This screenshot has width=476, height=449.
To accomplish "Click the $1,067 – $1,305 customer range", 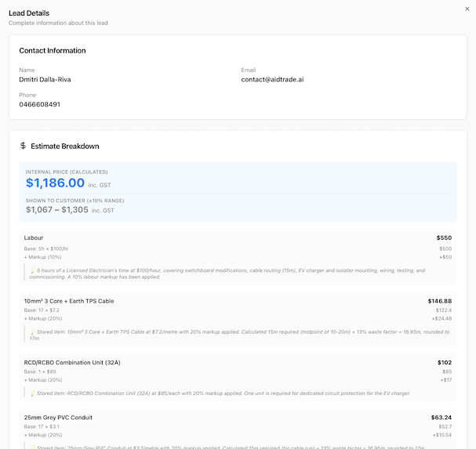I will tap(57, 210).
